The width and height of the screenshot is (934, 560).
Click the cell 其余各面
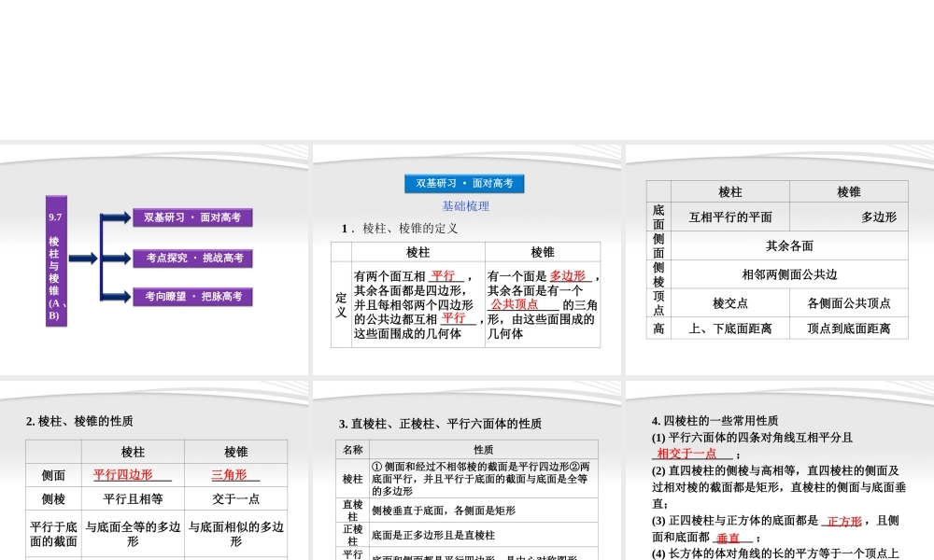[x=789, y=245]
